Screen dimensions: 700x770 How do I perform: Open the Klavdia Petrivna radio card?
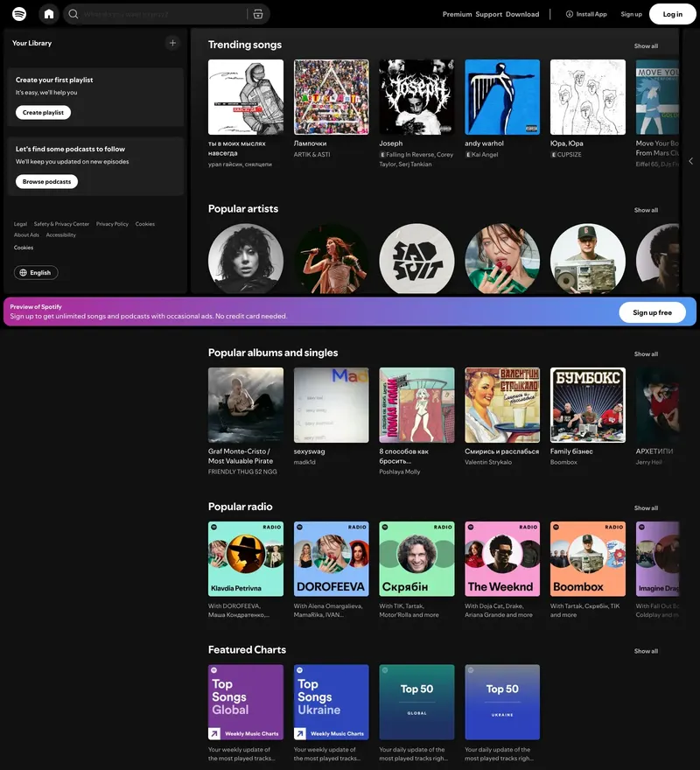[x=246, y=559]
